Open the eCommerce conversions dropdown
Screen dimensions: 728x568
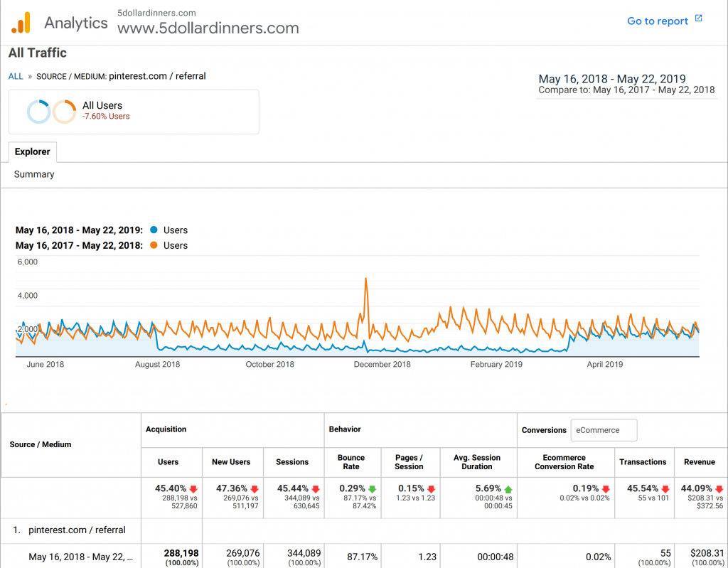pyautogui.click(x=604, y=431)
